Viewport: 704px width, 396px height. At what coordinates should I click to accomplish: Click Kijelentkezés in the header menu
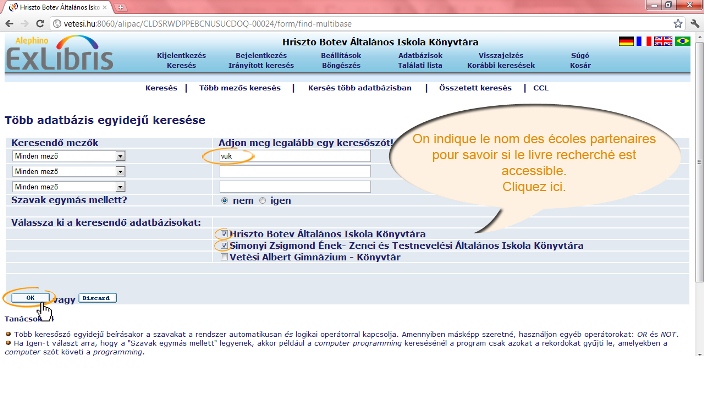pos(181,55)
